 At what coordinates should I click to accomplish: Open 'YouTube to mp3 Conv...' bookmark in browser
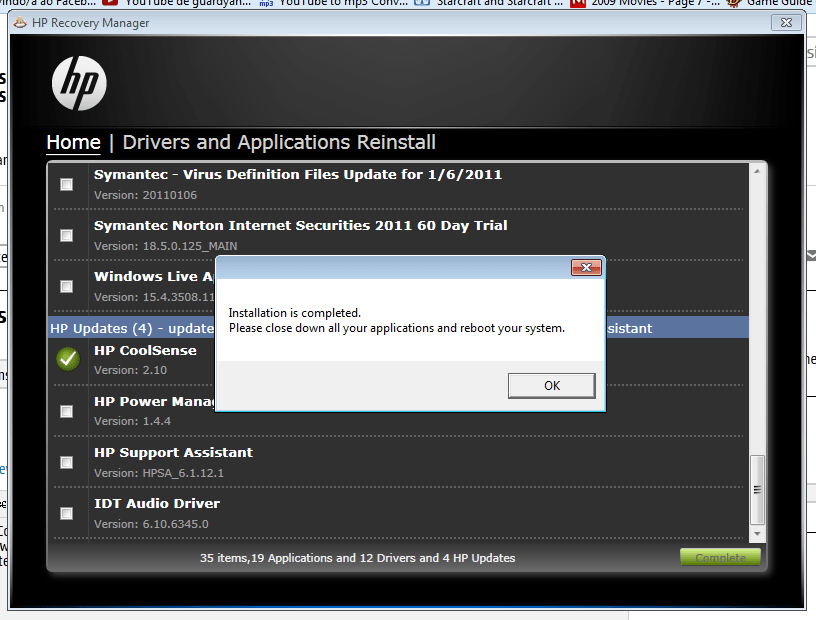334,3
